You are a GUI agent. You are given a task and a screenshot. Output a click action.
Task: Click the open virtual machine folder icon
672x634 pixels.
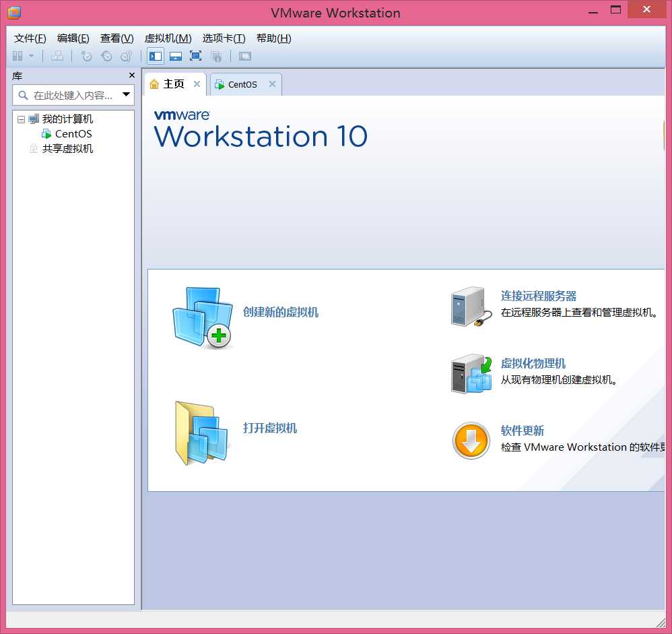click(201, 433)
